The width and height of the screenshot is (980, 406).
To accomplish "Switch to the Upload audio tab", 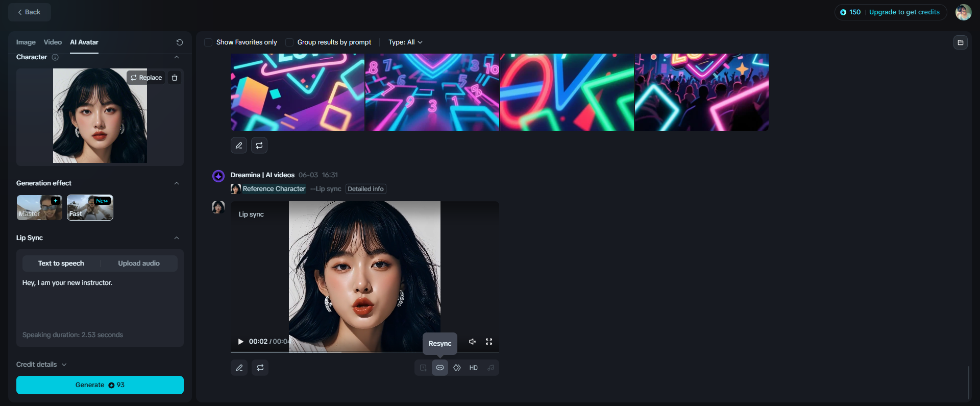I will pyautogui.click(x=139, y=264).
